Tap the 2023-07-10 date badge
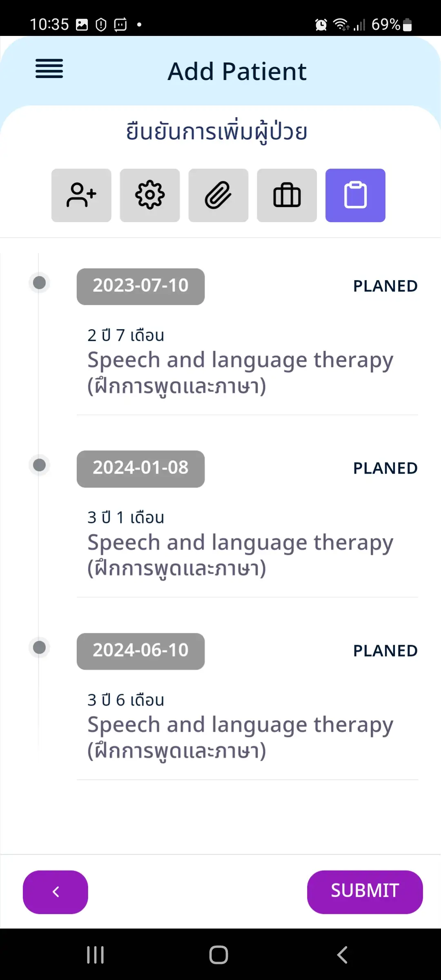This screenshot has width=441, height=980. point(140,286)
